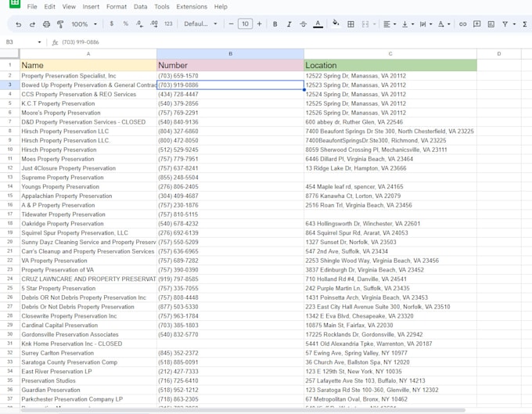The image size is (532, 414).
Task: Open the Insert menu
Action: click(x=91, y=6)
